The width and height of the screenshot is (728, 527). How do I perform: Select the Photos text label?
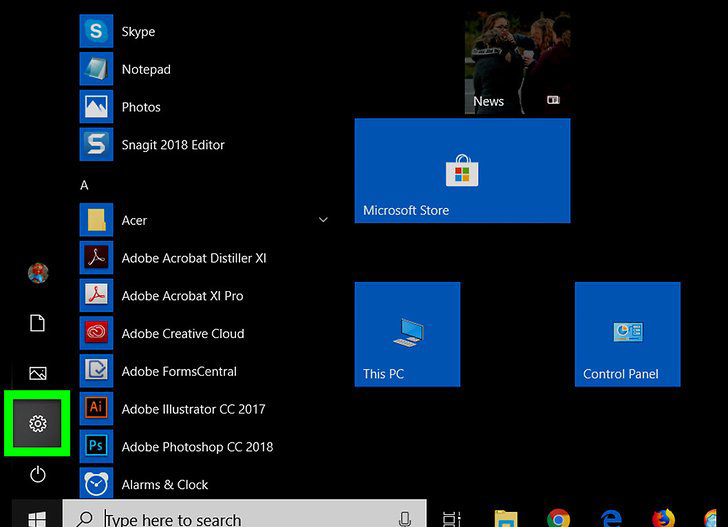click(x=141, y=107)
